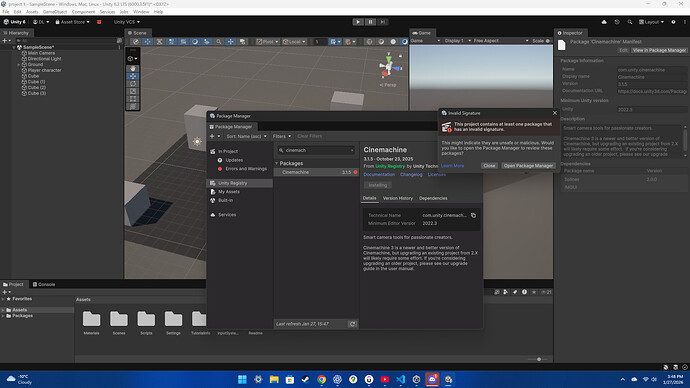Image resolution: width=690 pixels, height=388 pixels.
Task: Click the Project panel favorite star filter icon
Action: pyautogui.click(x=534, y=292)
